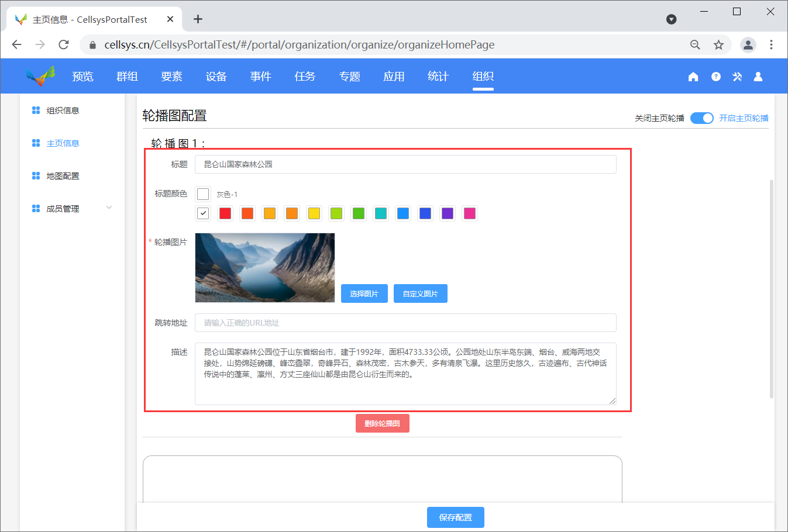Image resolution: width=788 pixels, height=532 pixels.
Task: Open 专题 in the top navigation
Action: 349,77
